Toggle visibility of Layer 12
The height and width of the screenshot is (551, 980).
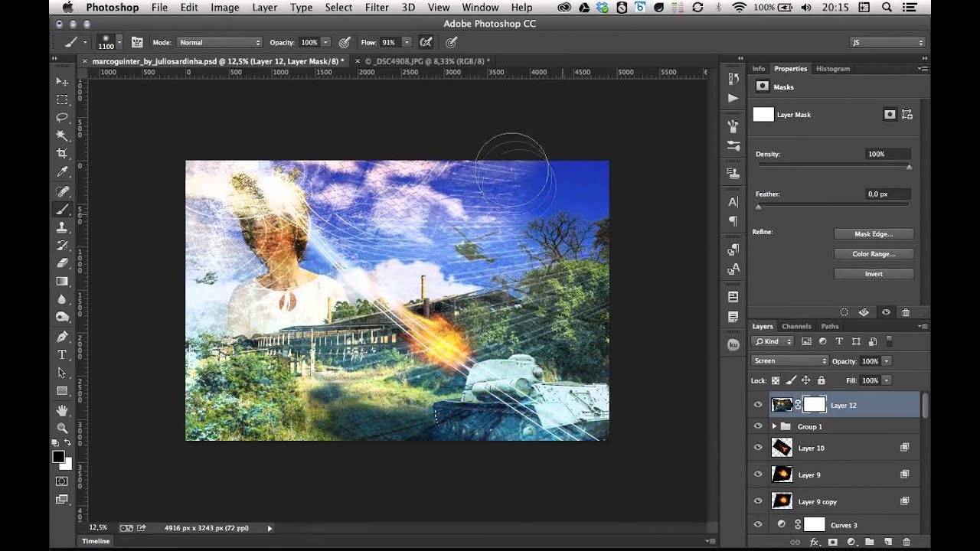(x=758, y=405)
